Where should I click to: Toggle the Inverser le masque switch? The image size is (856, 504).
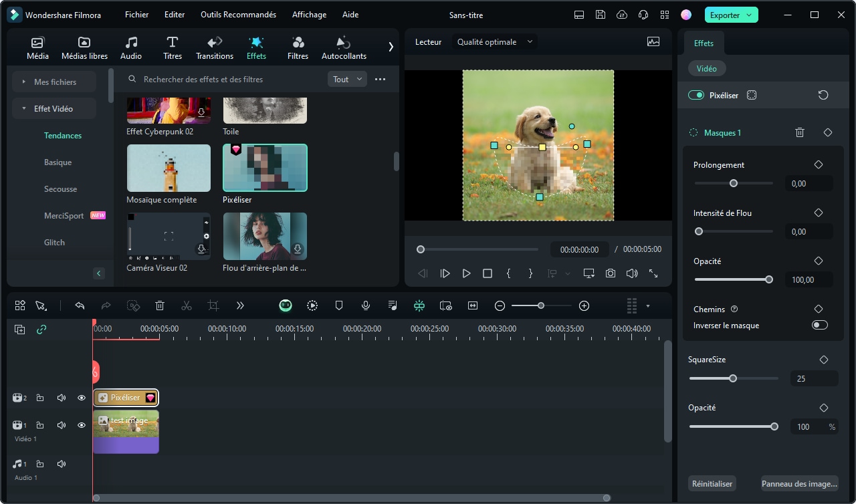pyautogui.click(x=819, y=325)
